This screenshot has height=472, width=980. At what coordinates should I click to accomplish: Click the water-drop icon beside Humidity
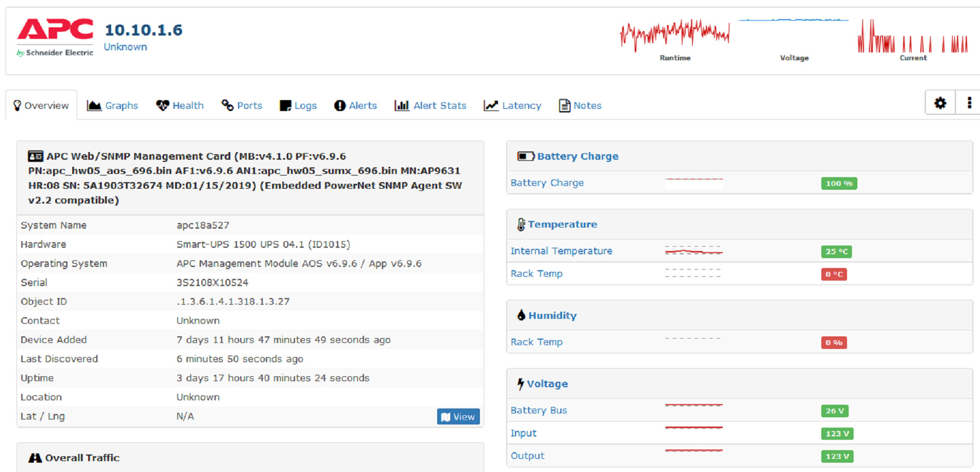pyautogui.click(x=521, y=315)
